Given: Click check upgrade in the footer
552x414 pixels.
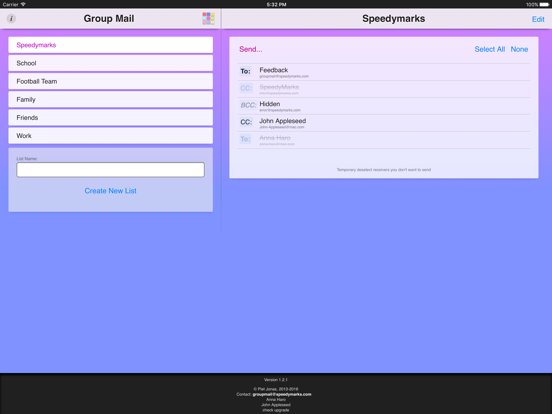Looking at the screenshot, I should (276, 410).
